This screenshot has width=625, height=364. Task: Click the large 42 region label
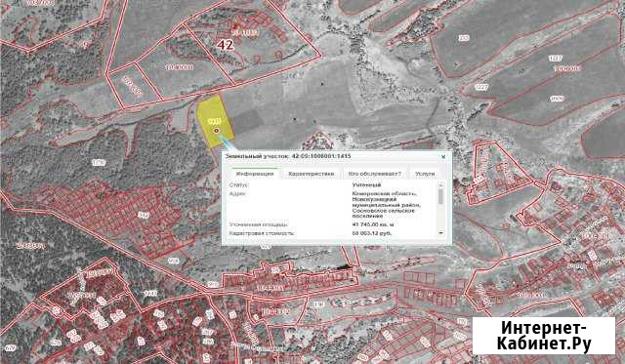(226, 45)
